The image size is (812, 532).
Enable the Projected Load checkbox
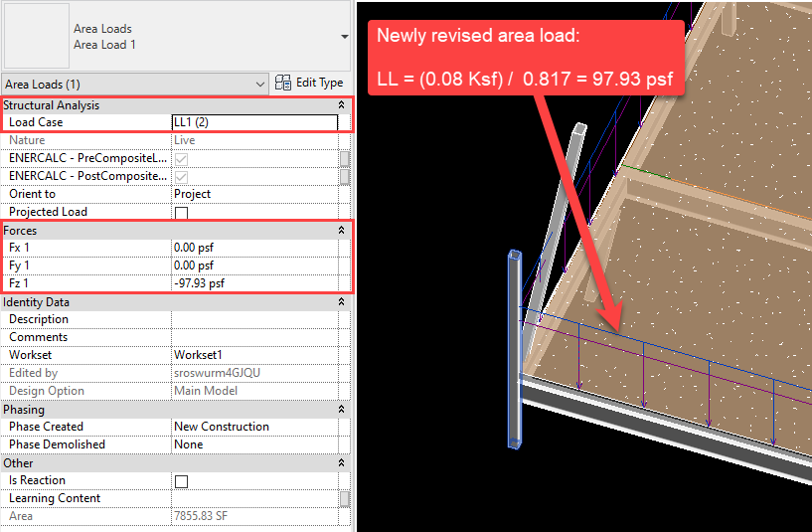click(181, 213)
